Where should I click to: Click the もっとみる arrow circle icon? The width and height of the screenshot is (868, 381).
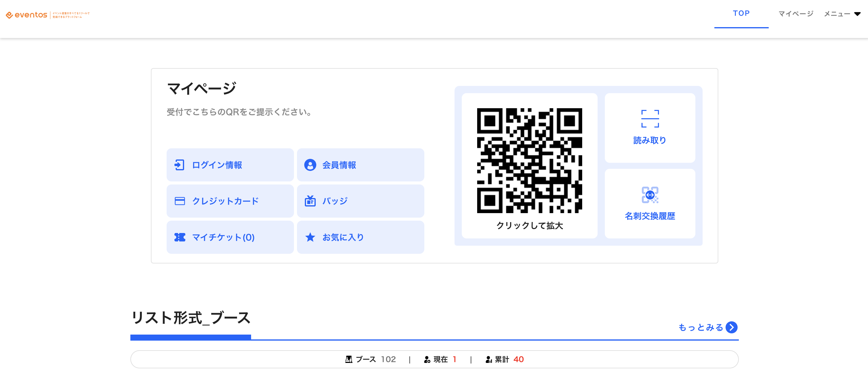tap(732, 327)
